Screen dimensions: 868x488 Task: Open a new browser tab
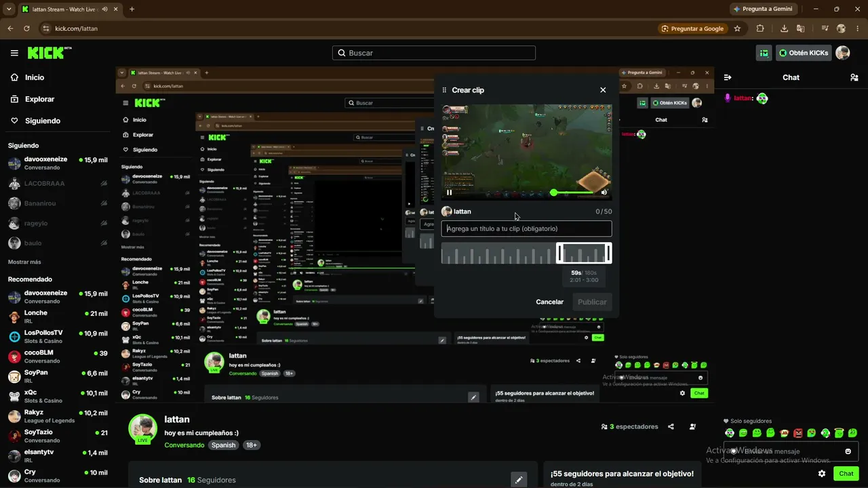coord(132,9)
